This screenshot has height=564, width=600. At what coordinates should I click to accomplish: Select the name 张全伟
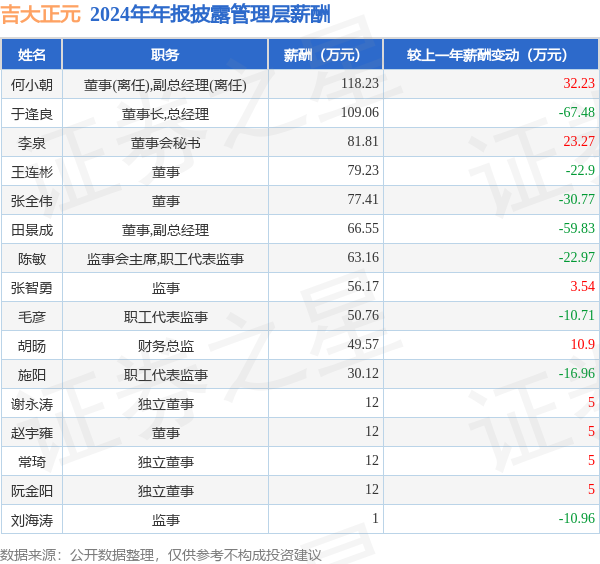click(32, 201)
